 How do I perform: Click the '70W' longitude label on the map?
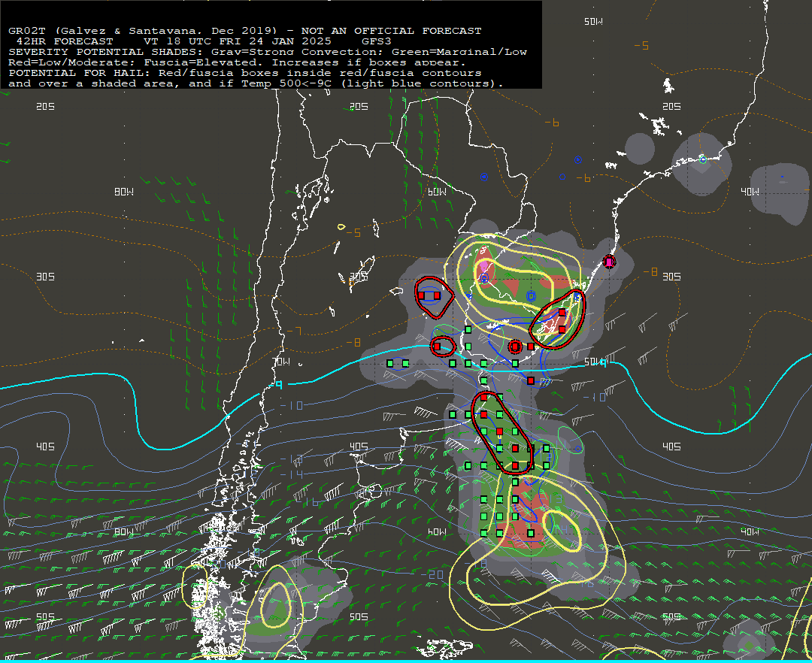click(x=281, y=362)
